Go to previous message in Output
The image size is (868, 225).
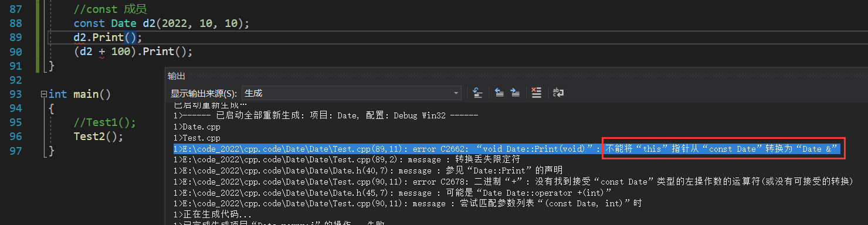[x=500, y=93]
